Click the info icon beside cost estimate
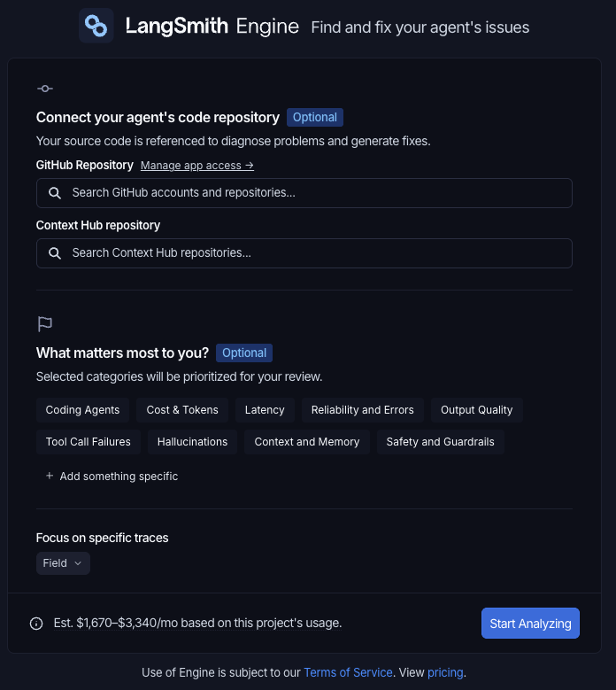The width and height of the screenshot is (616, 690). pos(36,624)
